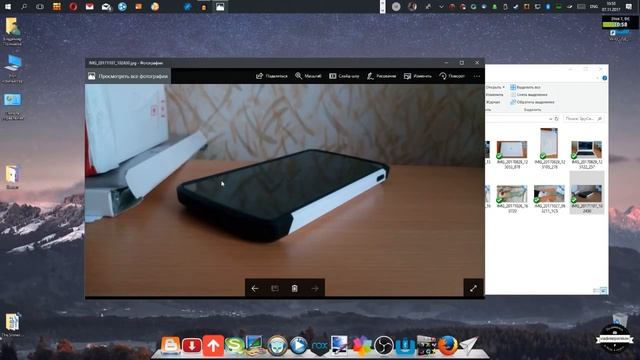Select the user folder desktop icon
Screen dimensions: 640x360
click(13, 31)
